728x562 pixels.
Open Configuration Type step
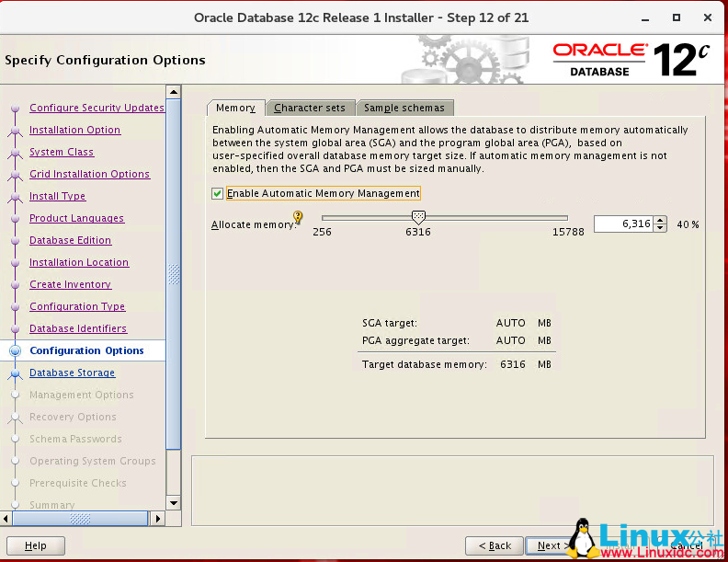tap(77, 306)
